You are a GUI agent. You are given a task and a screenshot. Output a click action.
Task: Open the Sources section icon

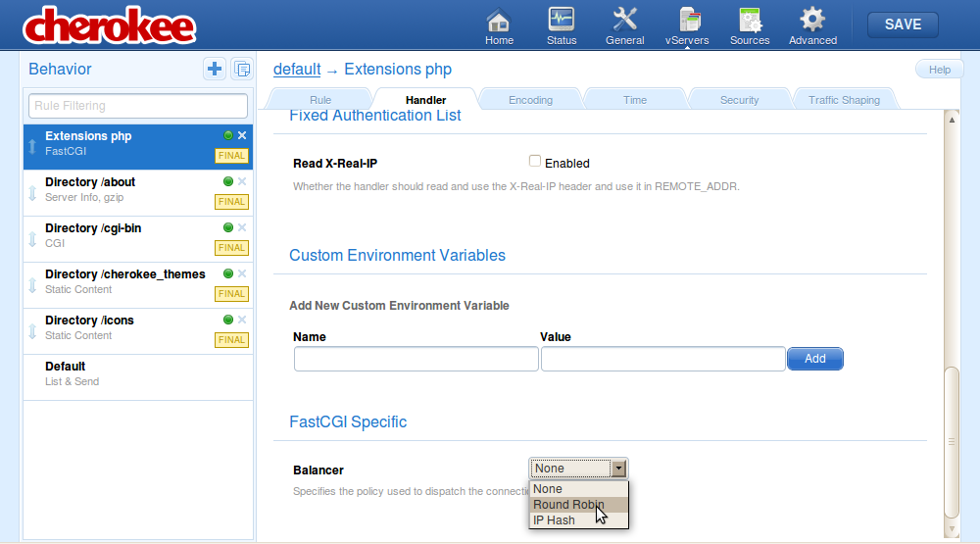(750, 26)
